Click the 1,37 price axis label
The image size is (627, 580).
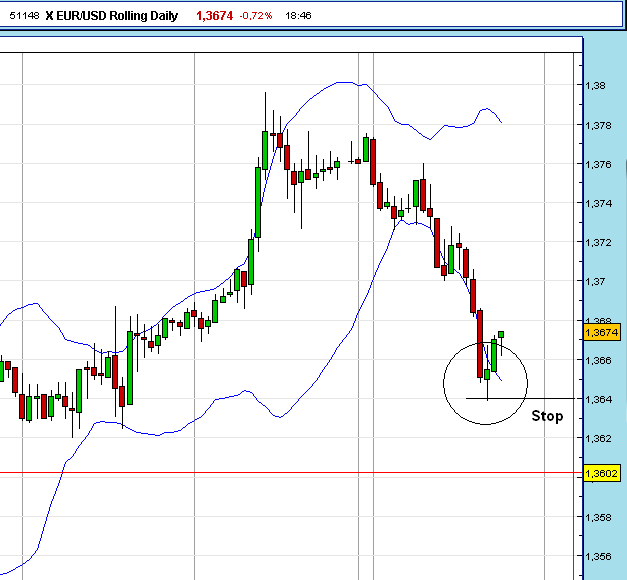click(595, 282)
